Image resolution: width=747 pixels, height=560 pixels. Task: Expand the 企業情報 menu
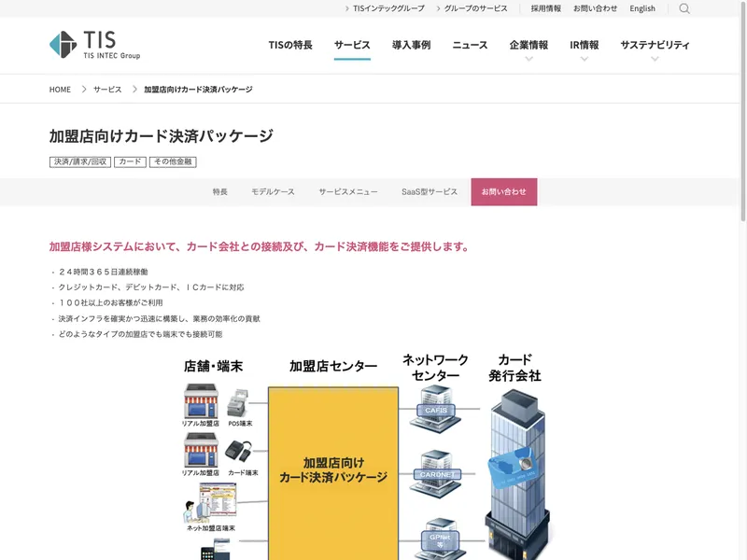[529, 46]
